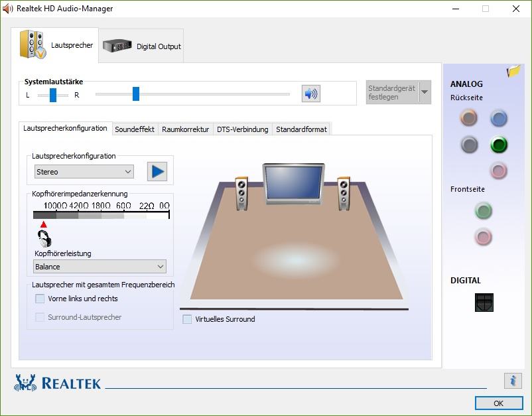Image resolution: width=532 pixels, height=416 pixels.
Task: Mute system volume with speaker icon button
Action: tap(311, 94)
